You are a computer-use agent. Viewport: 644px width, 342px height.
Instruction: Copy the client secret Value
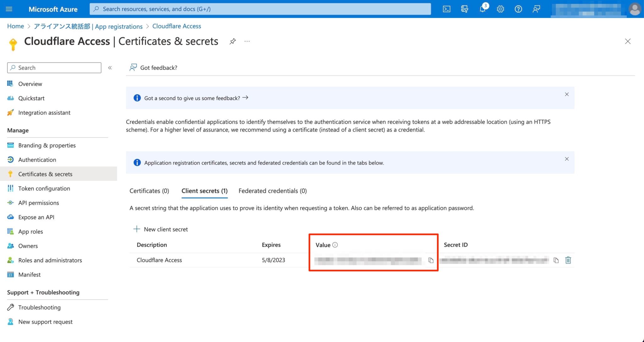coord(431,260)
